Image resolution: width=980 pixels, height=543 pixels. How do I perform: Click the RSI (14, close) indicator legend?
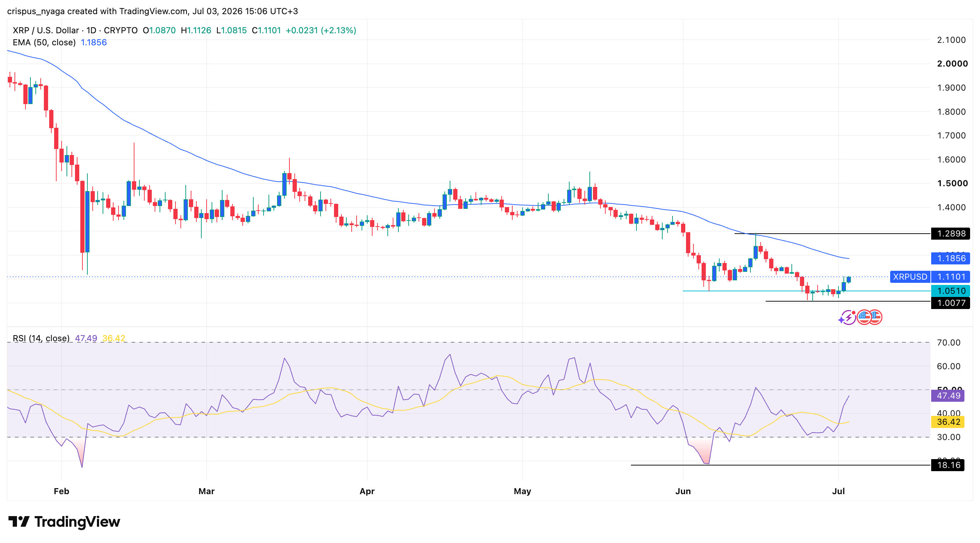41,338
